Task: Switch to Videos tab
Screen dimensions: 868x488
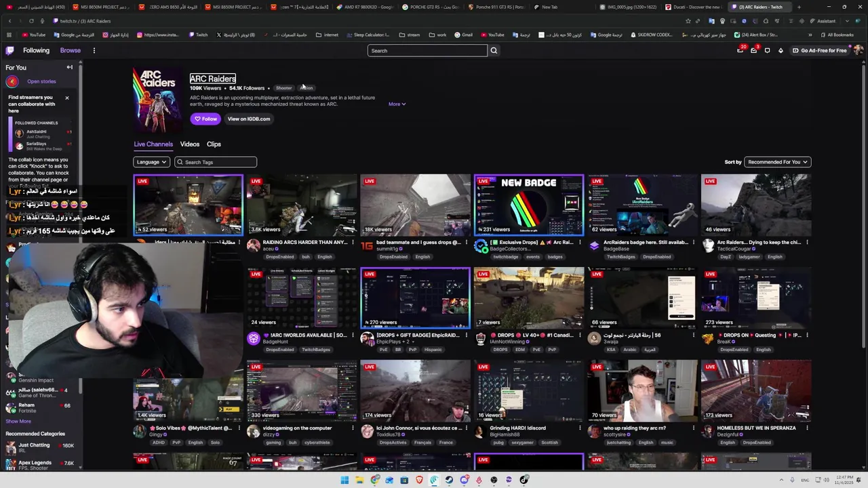Action: (x=190, y=144)
